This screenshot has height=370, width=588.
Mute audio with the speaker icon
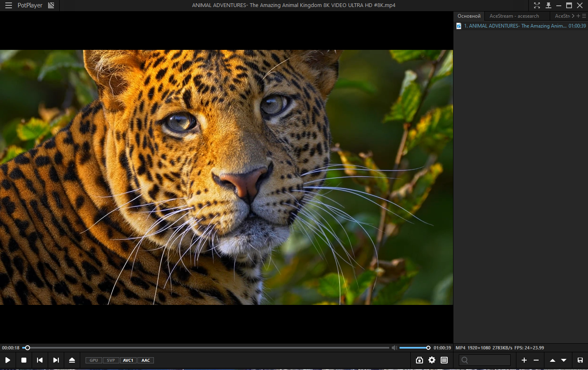[394, 347]
